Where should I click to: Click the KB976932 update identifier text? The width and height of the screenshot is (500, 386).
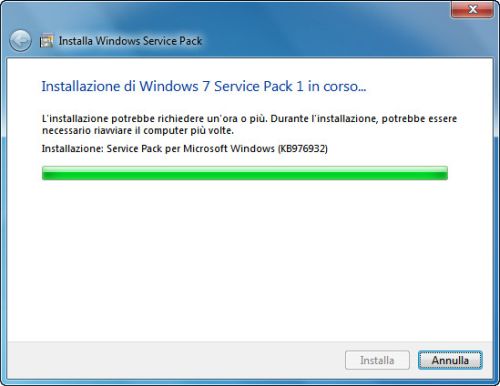coord(303,148)
